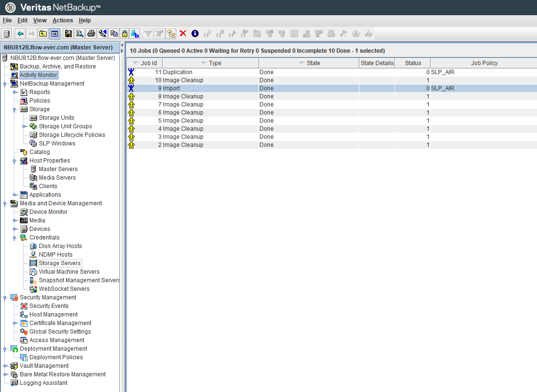Select Master Servers under Host Properties
The width and height of the screenshot is (537, 392).
58,169
